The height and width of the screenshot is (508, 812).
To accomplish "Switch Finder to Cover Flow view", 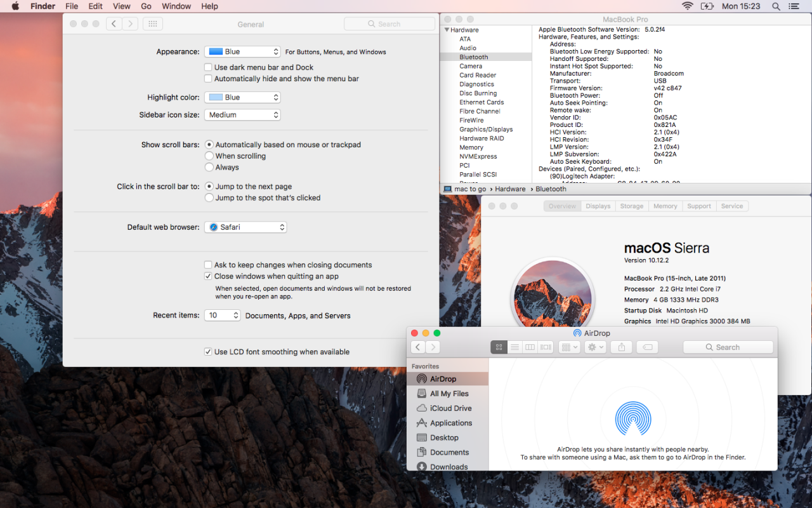I will 546,347.
